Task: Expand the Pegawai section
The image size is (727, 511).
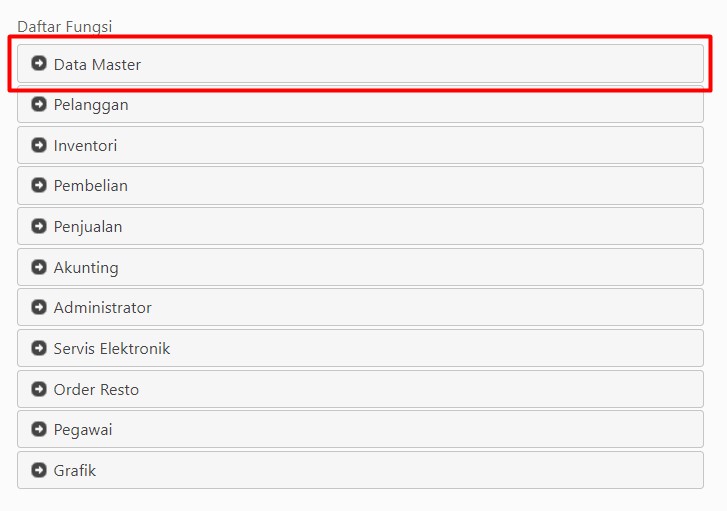Action: 360,429
